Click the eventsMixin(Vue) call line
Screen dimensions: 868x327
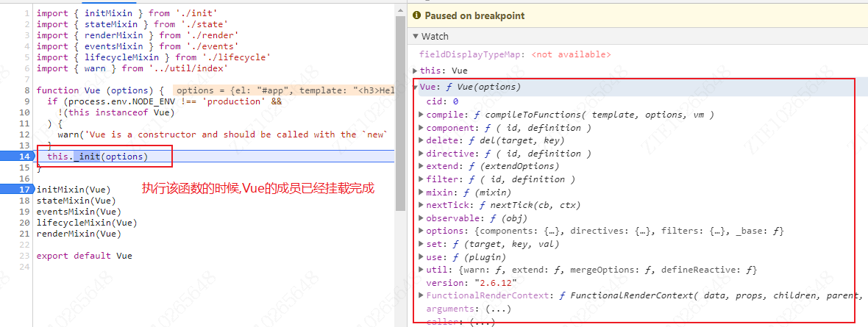click(79, 212)
